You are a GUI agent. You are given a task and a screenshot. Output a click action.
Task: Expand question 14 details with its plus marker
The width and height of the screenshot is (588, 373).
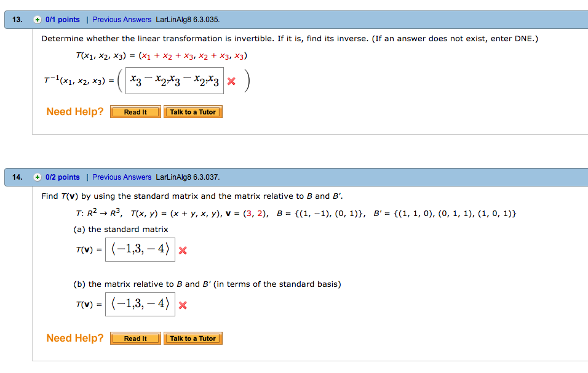(38, 177)
